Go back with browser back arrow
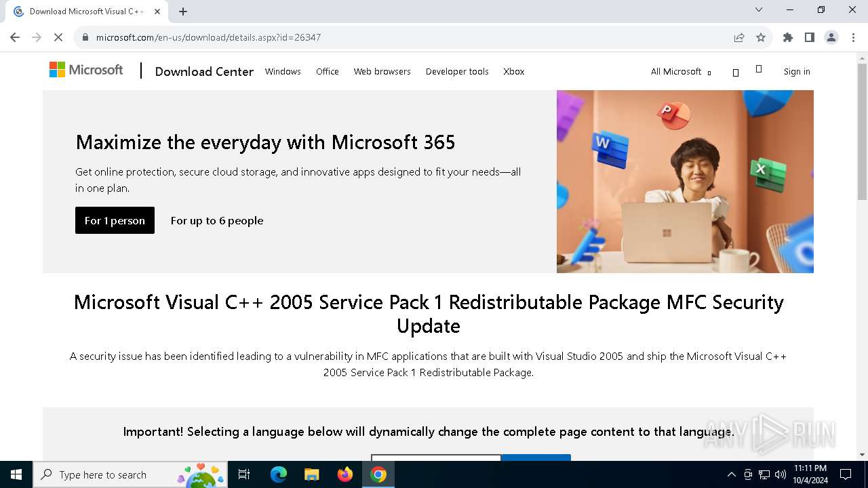868x488 pixels. (x=15, y=37)
